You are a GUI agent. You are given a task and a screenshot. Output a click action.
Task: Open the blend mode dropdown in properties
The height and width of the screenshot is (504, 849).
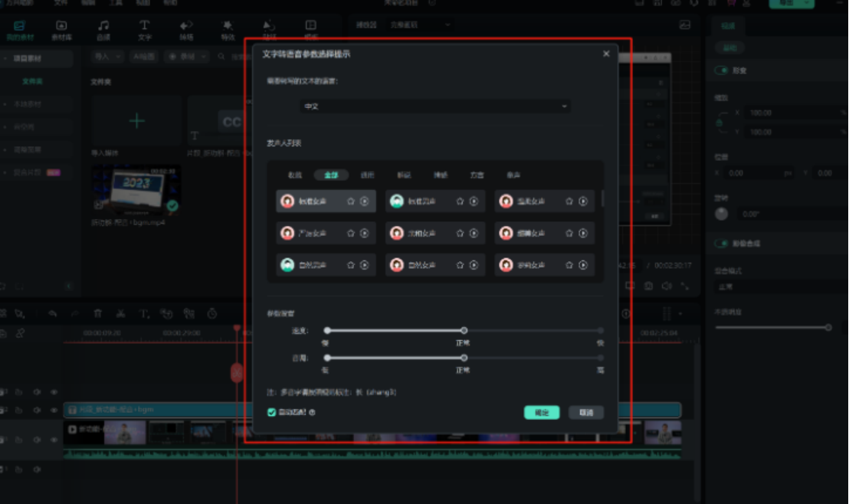click(780, 286)
